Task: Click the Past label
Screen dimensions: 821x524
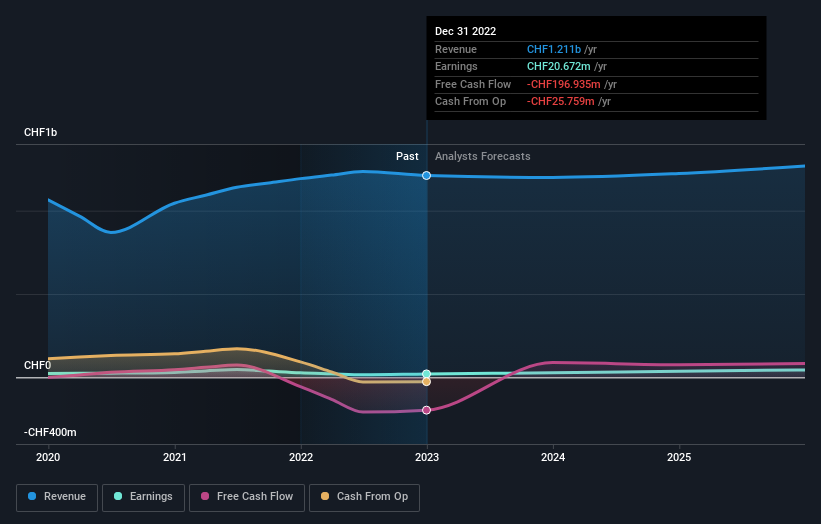Action: tap(407, 157)
